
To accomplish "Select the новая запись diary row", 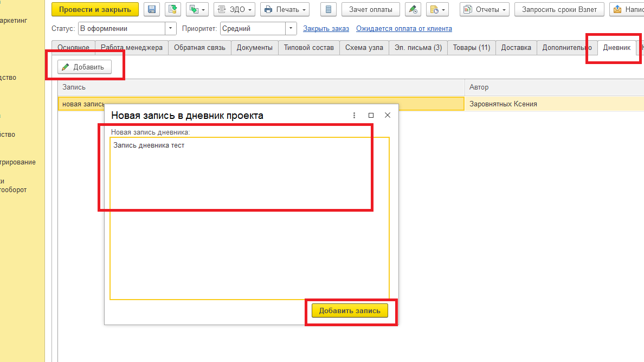I will [261, 104].
